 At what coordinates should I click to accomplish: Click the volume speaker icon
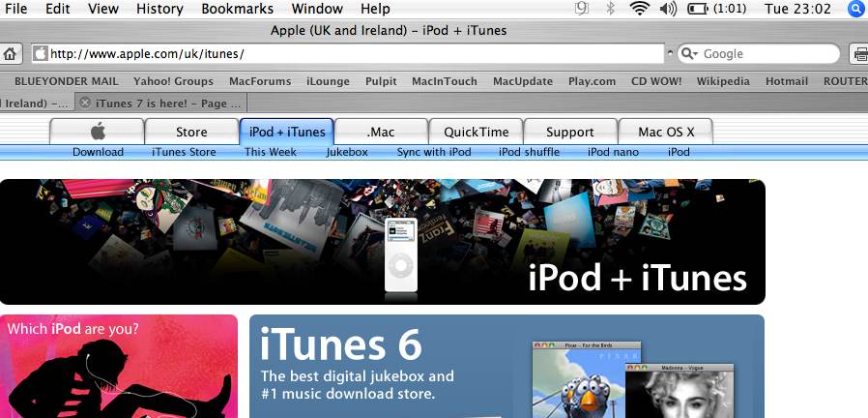point(669,9)
